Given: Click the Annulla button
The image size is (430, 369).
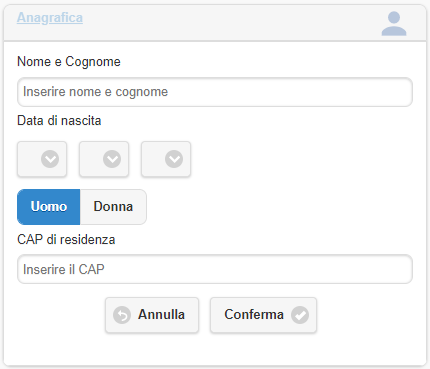Looking at the screenshot, I should pyautogui.click(x=152, y=315).
